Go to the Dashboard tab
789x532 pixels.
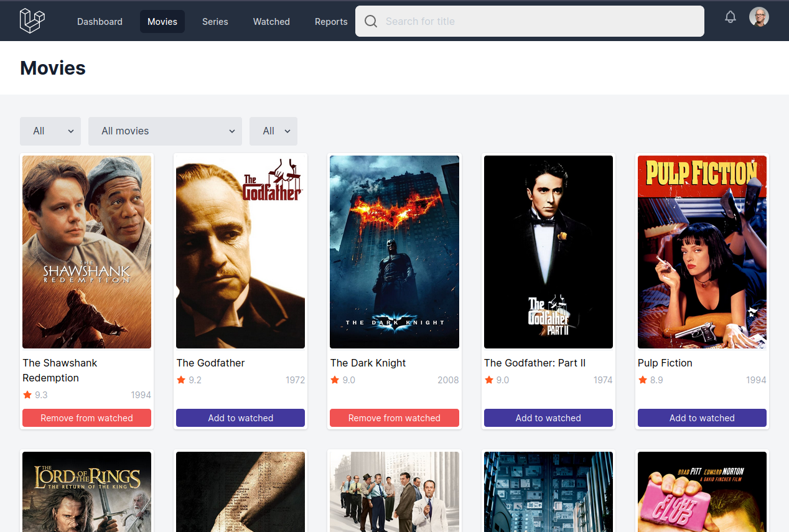pyautogui.click(x=100, y=21)
